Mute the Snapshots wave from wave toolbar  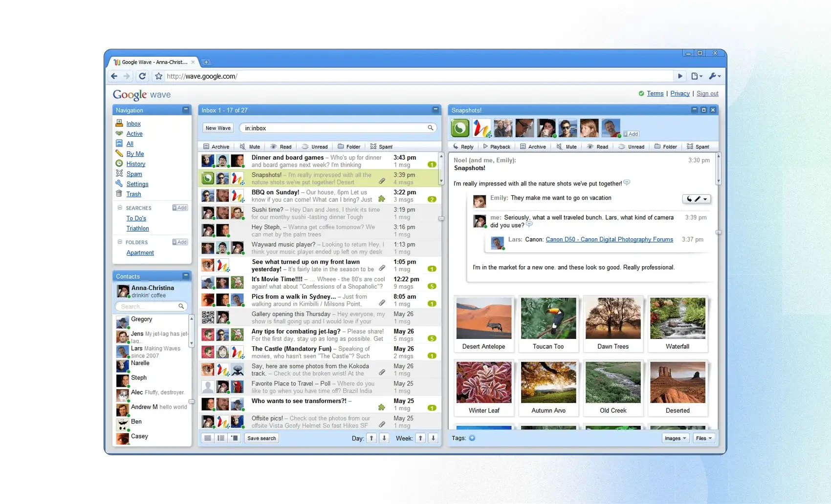tap(567, 147)
